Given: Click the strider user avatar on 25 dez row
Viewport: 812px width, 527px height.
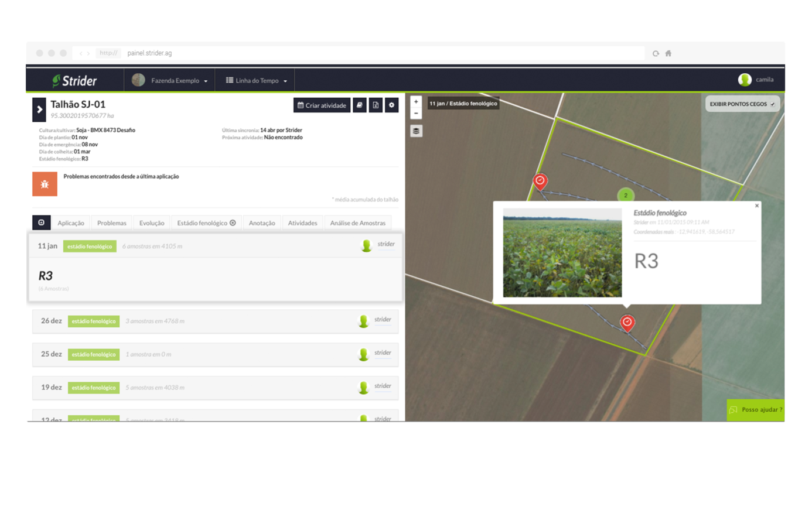Looking at the screenshot, I should (x=363, y=354).
